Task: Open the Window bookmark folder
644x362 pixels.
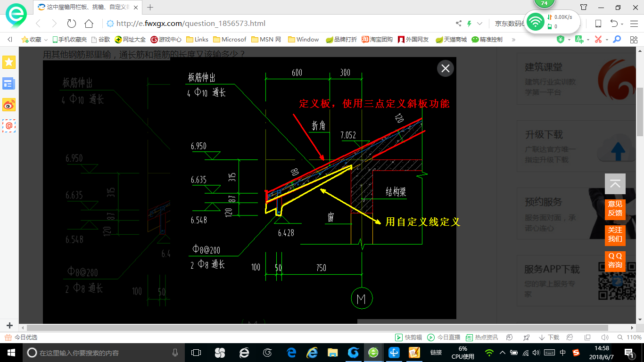Action: pyautogui.click(x=303, y=40)
